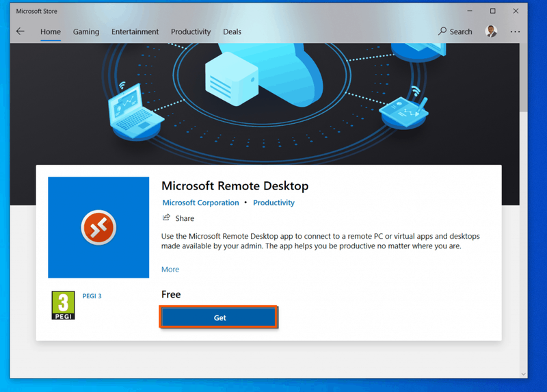Maximize the Microsoft Store window
Image resolution: width=547 pixels, height=392 pixels.
(492, 11)
